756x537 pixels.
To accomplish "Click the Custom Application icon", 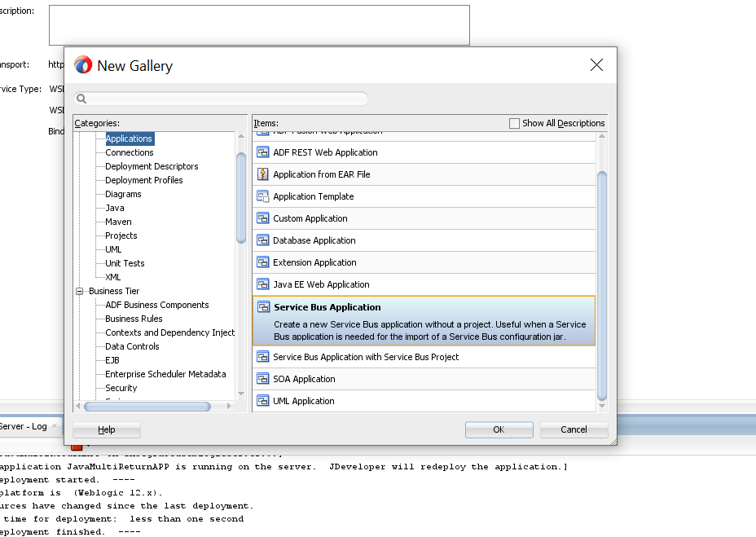I will (263, 218).
